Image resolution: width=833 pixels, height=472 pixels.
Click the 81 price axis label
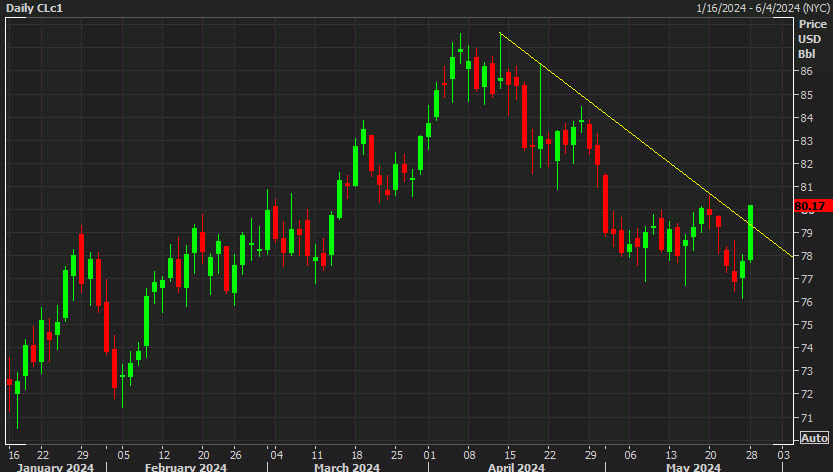point(806,187)
